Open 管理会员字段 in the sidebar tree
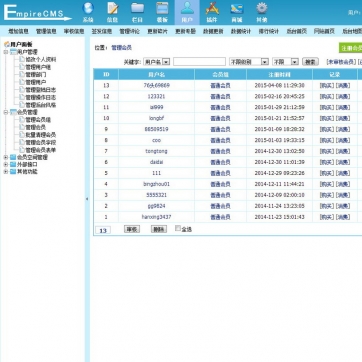 (x=41, y=143)
